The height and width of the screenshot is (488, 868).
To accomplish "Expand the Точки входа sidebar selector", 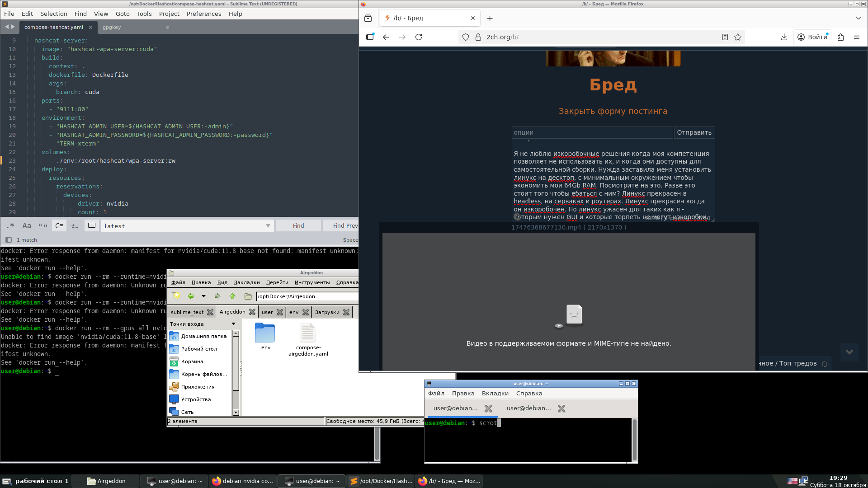I will pos(233,324).
